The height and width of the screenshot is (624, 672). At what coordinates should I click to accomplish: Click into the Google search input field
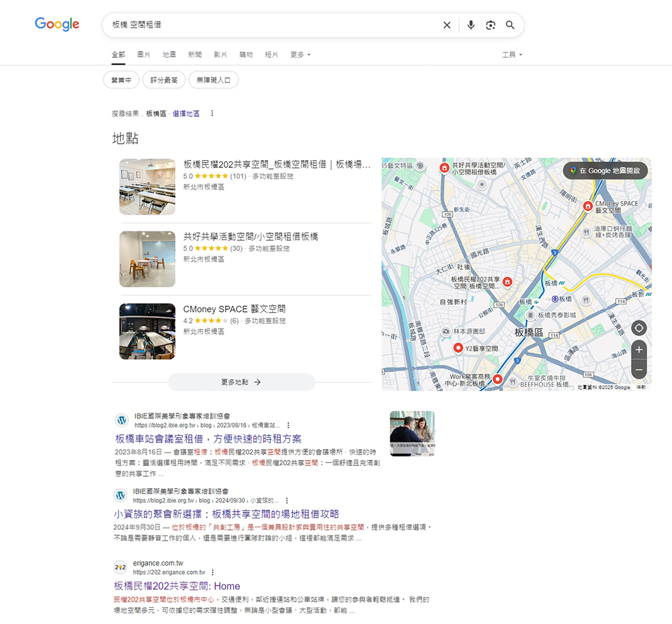pyautogui.click(x=269, y=25)
